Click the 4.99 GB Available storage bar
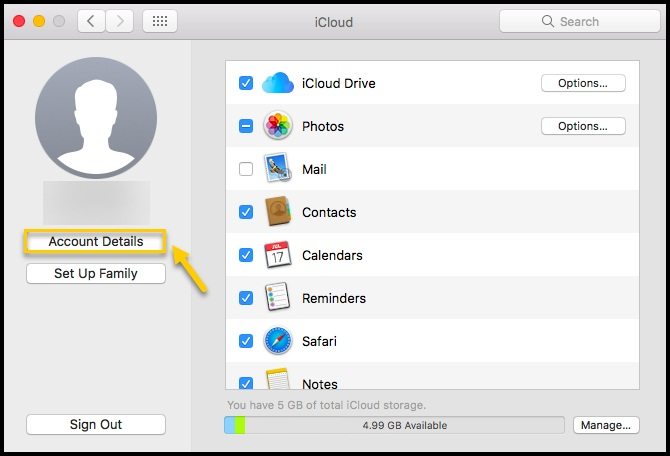The width and height of the screenshot is (670, 456). (394, 425)
